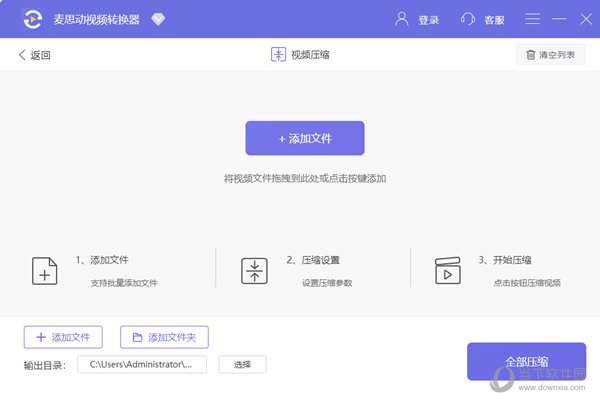Click 选择 to choose output directory

point(243,364)
